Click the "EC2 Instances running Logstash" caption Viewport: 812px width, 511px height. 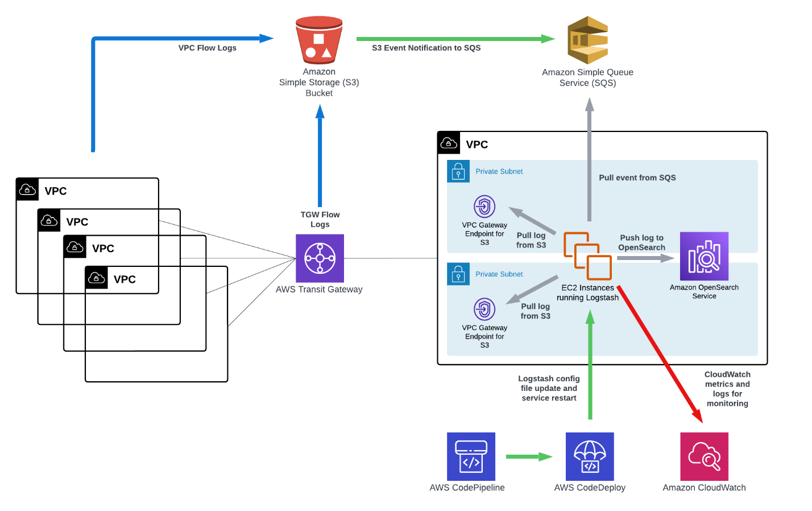(x=588, y=292)
